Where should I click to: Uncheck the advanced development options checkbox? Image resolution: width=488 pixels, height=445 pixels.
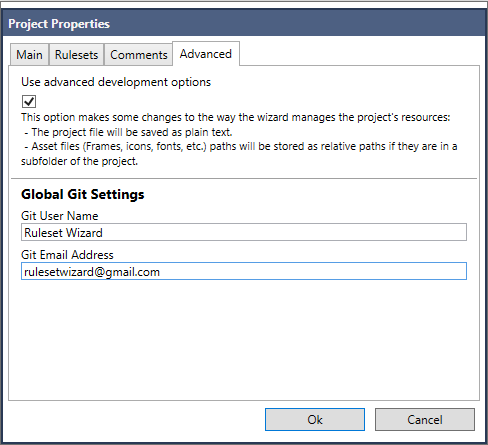coord(29,101)
